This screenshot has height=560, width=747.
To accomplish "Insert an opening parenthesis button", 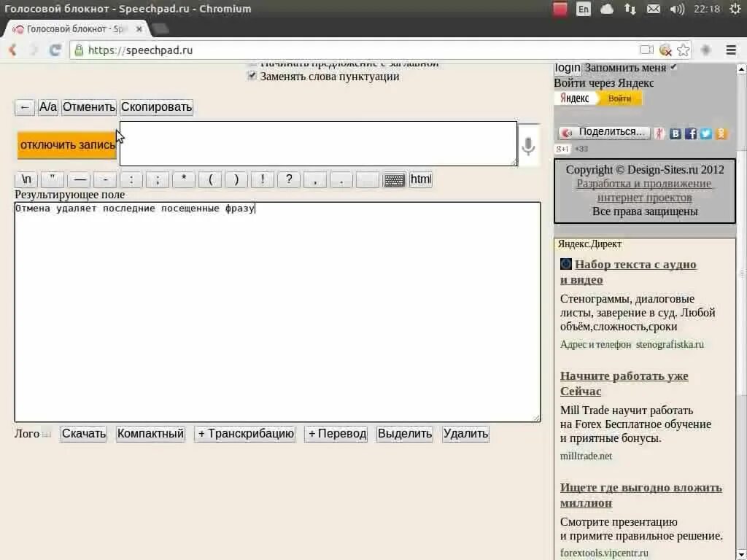I will (x=210, y=179).
